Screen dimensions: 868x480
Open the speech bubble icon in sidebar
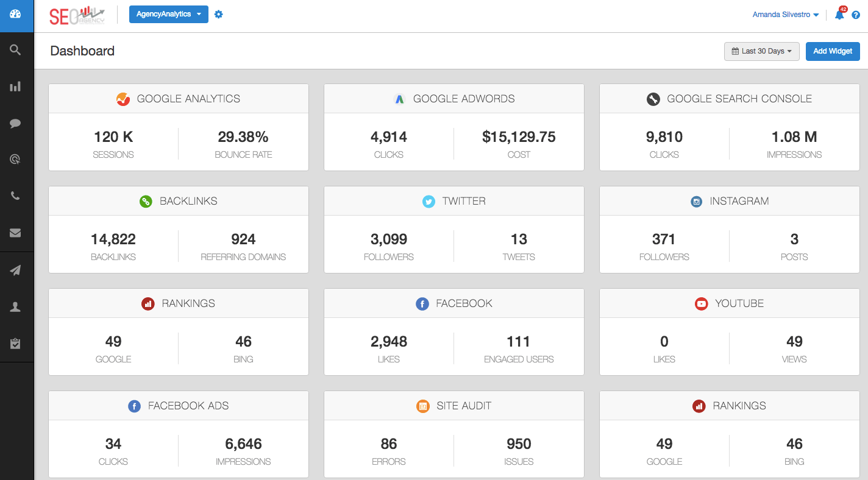(x=16, y=123)
